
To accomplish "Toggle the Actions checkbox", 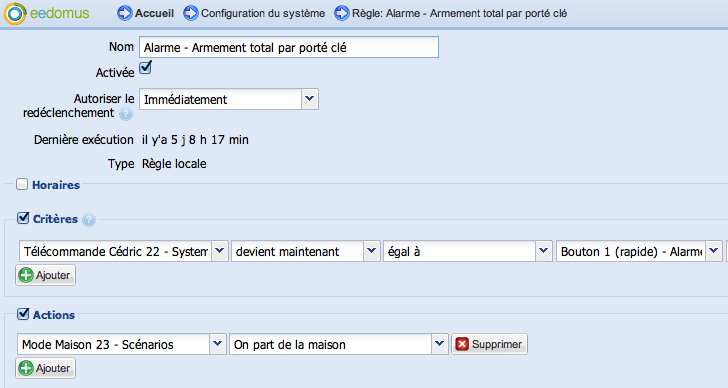I will [23, 314].
